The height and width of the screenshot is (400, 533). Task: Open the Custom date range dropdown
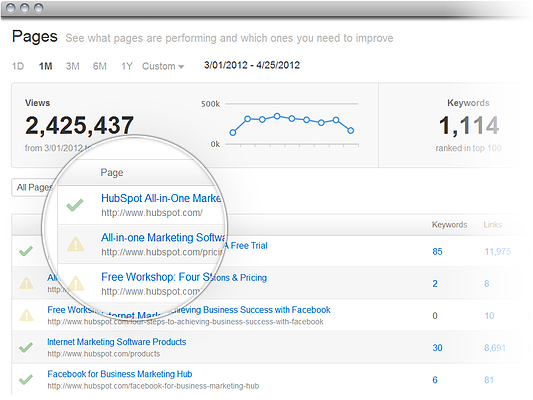click(x=163, y=66)
